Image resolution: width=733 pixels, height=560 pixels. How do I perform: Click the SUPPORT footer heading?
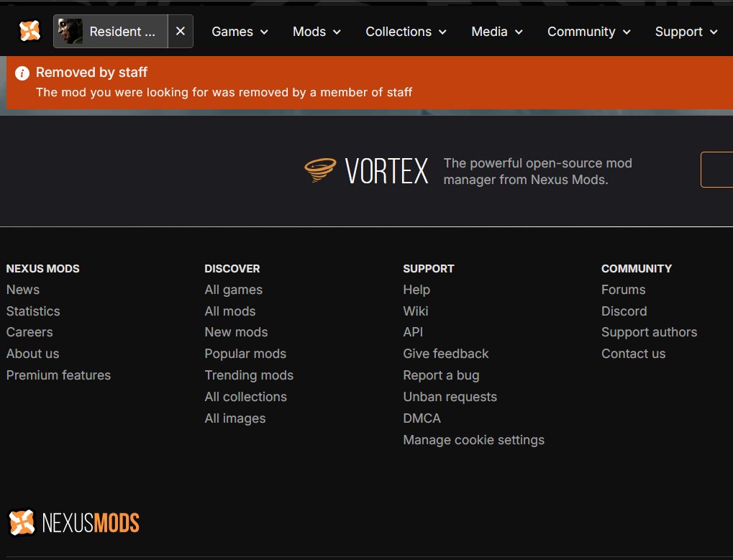[x=429, y=269]
